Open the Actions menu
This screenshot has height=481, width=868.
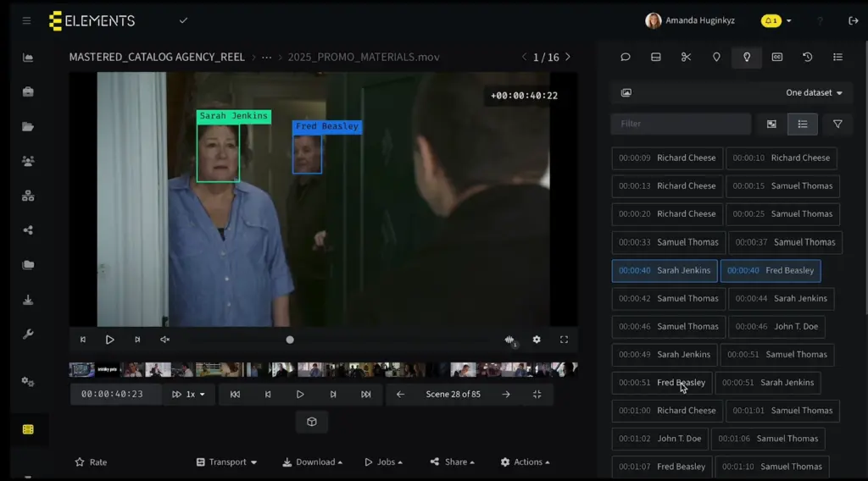coord(525,462)
